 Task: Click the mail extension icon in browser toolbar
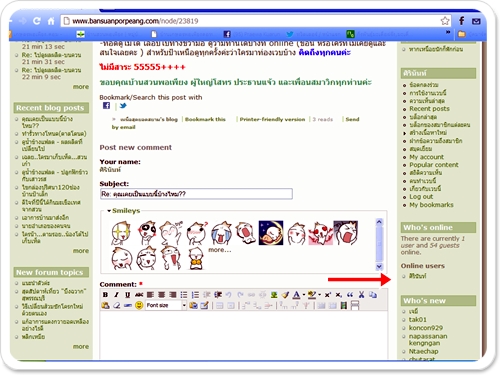tap(476, 21)
